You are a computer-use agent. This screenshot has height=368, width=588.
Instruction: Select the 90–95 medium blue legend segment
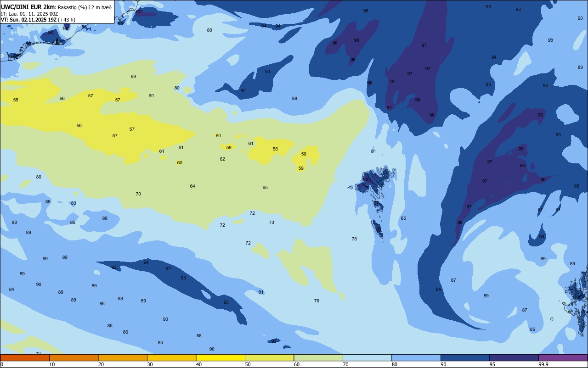[x=465, y=357]
